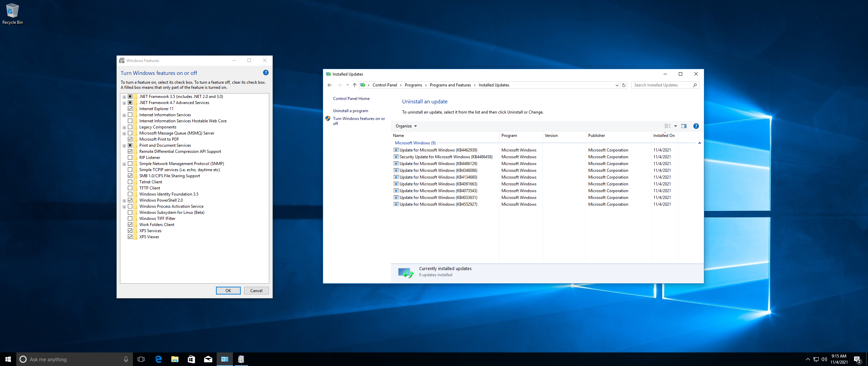Toggle Microsoft Print to PDF checkbox
The width and height of the screenshot is (868, 366).
tap(130, 139)
